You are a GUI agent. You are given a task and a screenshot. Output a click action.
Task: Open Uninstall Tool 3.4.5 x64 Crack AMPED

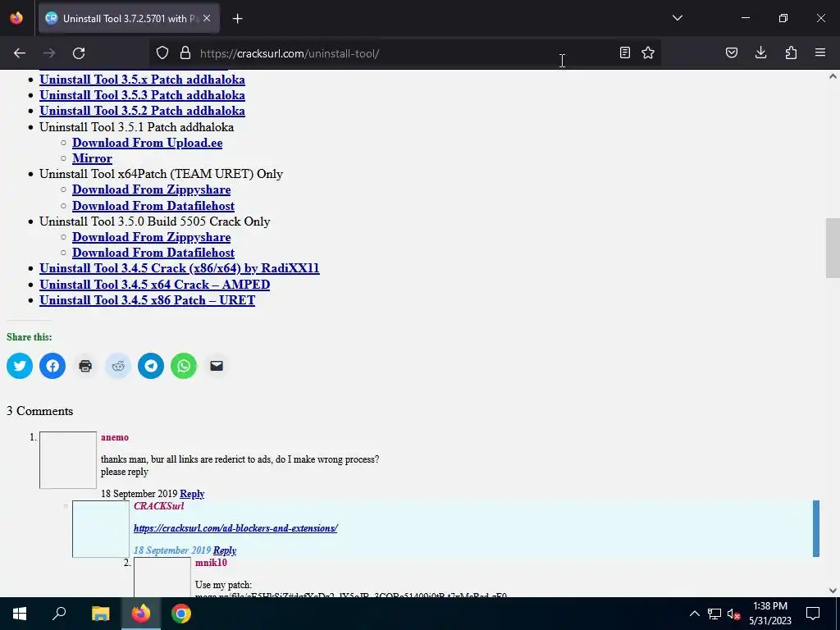click(155, 285)
